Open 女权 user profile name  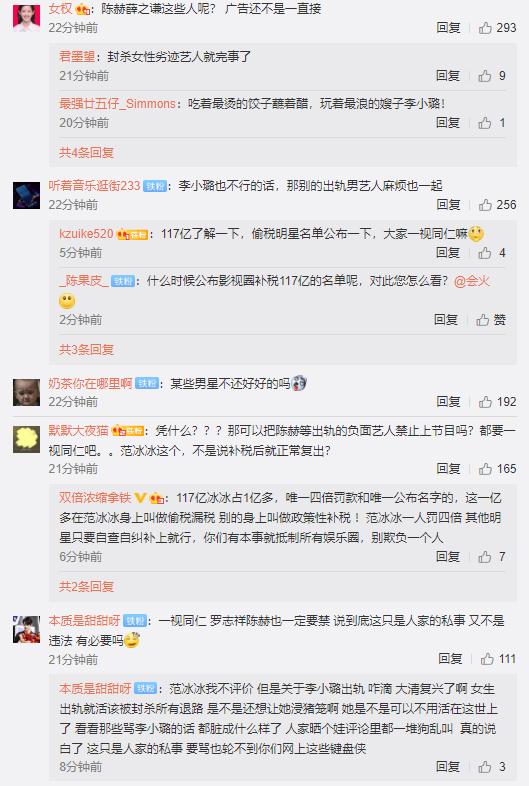tap(61, 9)
